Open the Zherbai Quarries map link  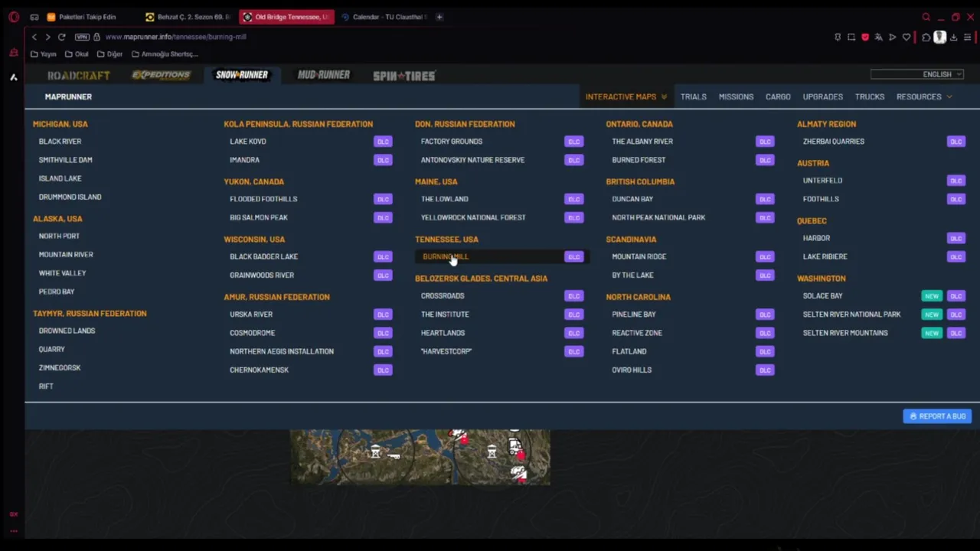[x=834, y=142]
